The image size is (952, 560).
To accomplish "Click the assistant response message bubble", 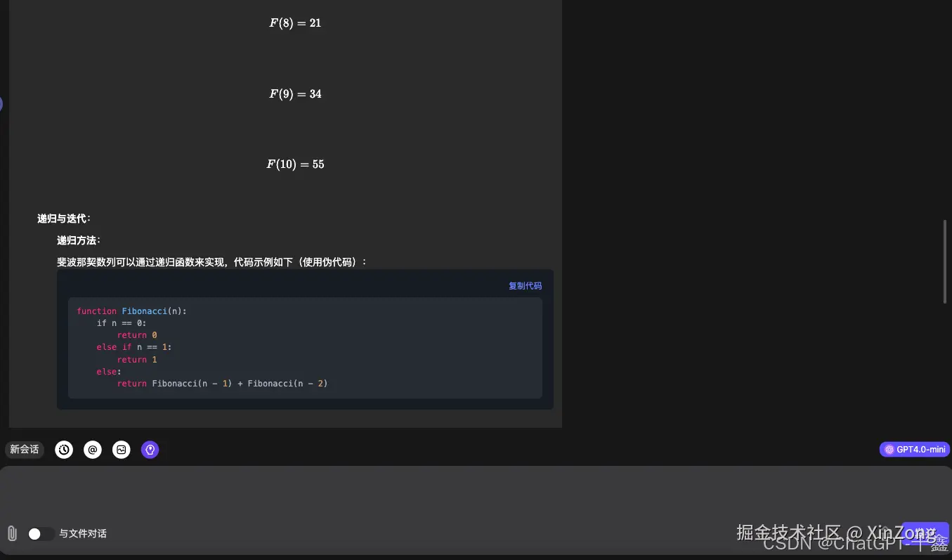I will pyautogui.click(x=281, y=211).
